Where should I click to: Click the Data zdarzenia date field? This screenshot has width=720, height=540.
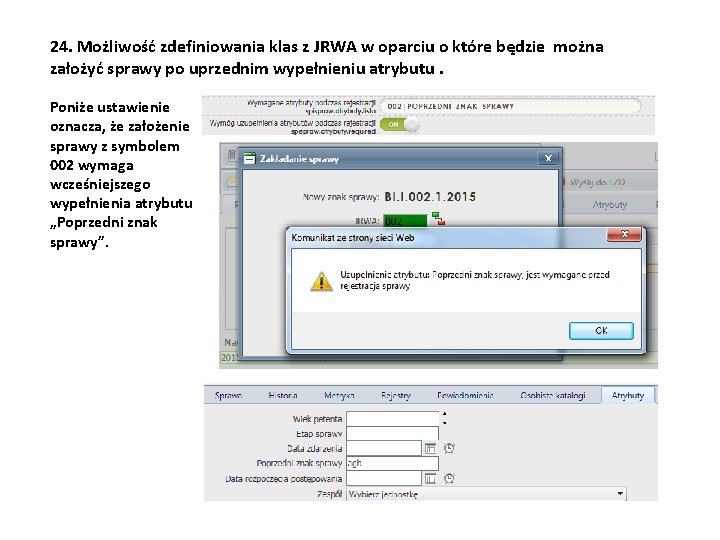(384, 448)
